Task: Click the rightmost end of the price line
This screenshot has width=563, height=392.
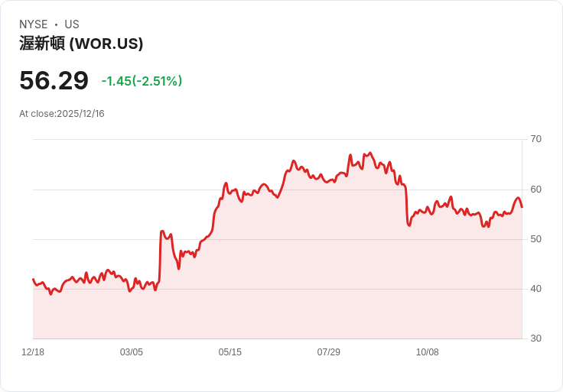Action: coord(522,207)
